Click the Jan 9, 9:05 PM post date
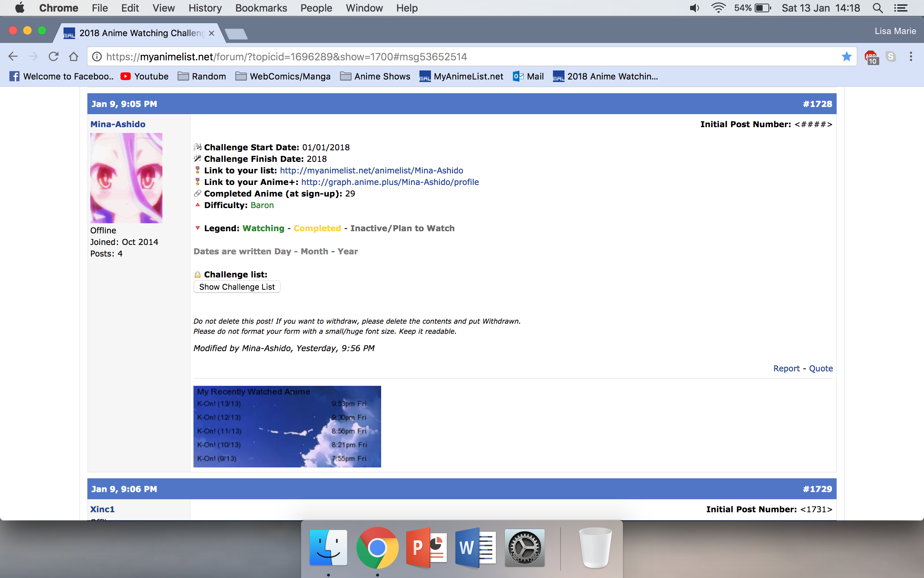The width and height of the screenshot is (924, 578). (124, 104)
